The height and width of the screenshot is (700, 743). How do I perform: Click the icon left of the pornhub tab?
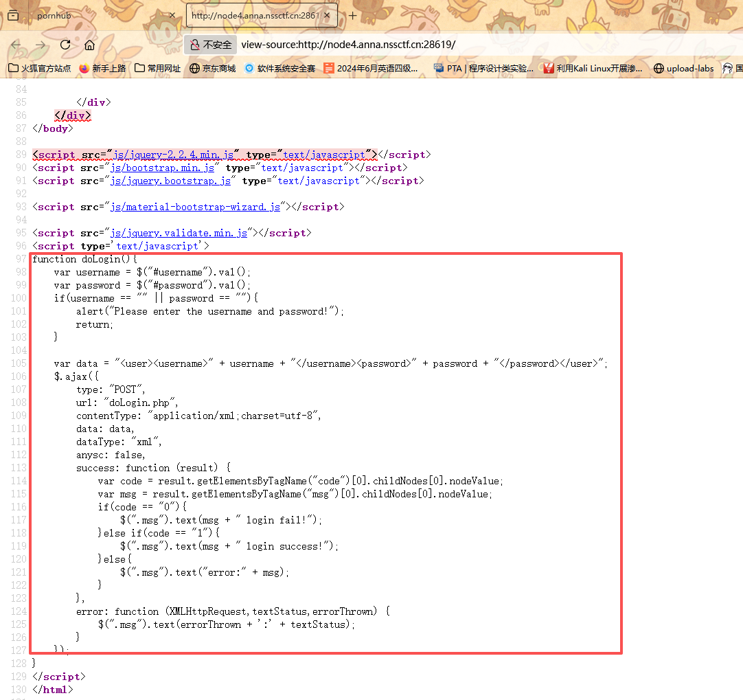[13, 15]
